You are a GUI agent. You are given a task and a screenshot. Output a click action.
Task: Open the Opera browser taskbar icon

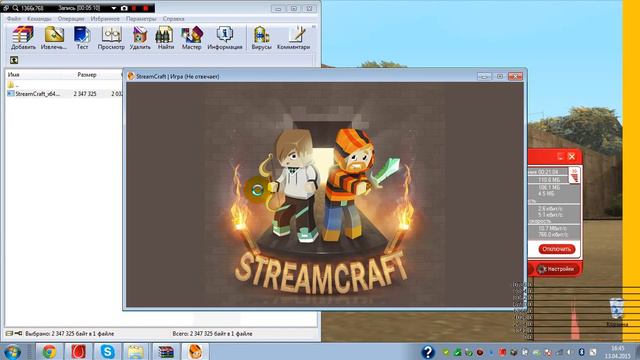78,351
